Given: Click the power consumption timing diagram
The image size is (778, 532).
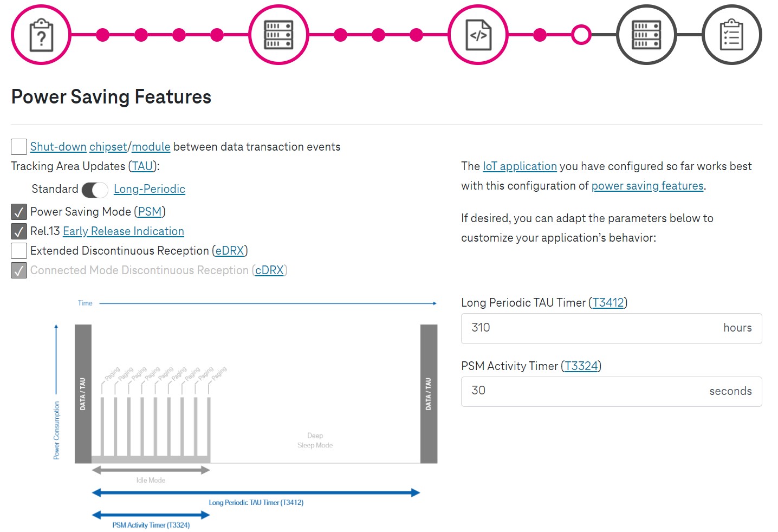Looking at the screenshot, I should (x=245, y=413).
